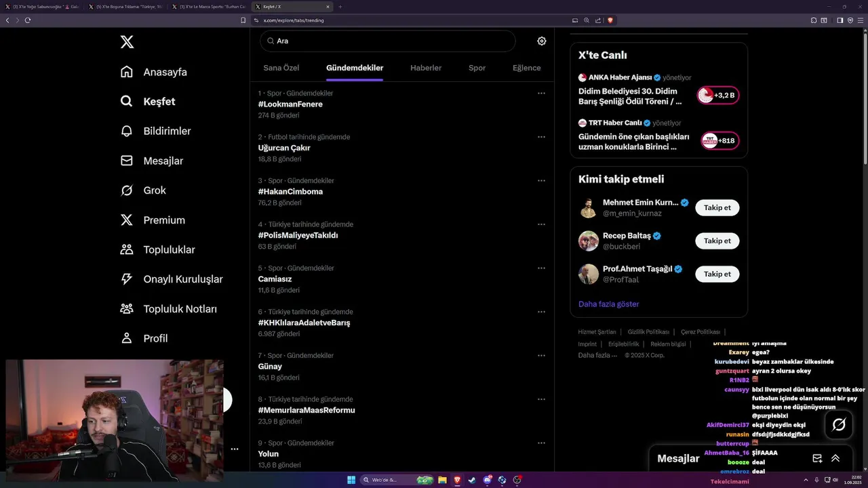
Task: Open the Uğurcan Çakır trend
Action: [x=284, y=148]
